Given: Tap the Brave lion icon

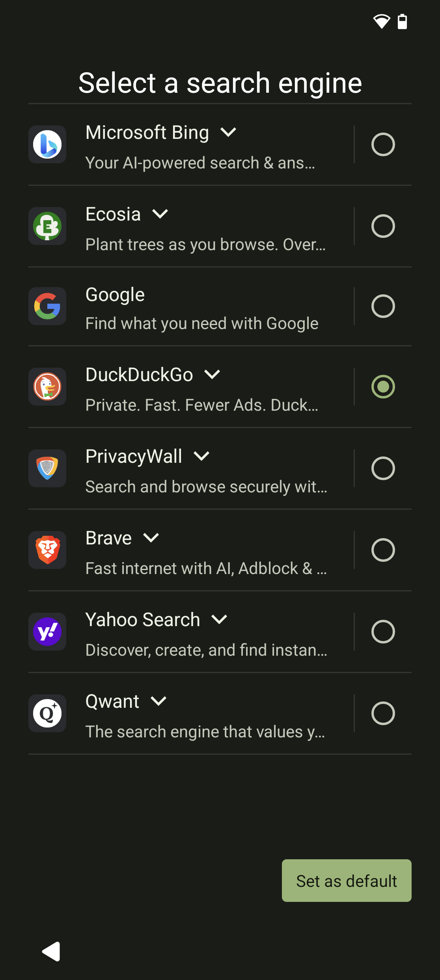Looking at the screenshot, I should 47,550.
